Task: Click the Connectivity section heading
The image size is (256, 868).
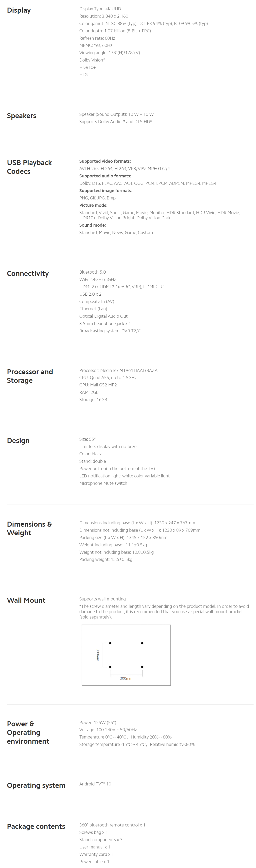Action: point(28,273)
